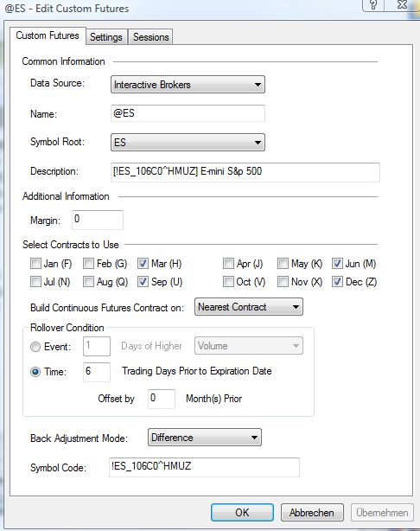Viewport: 420px width, 531px height.
Task: Click the Data Source dropdown arrow
Action: pos(258,85)
